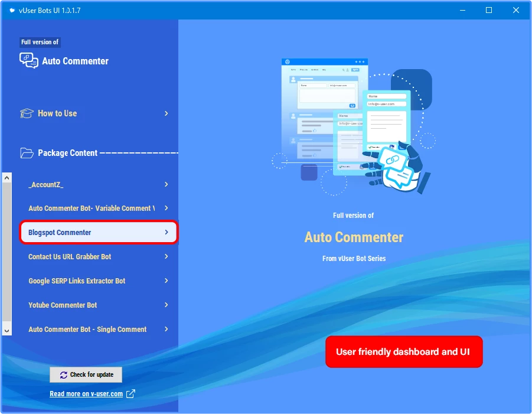This screenshot has height=414, width=532.
Task: Expand the Yotube Commenter Bot chevron
Action: click(x=167, y=305)
